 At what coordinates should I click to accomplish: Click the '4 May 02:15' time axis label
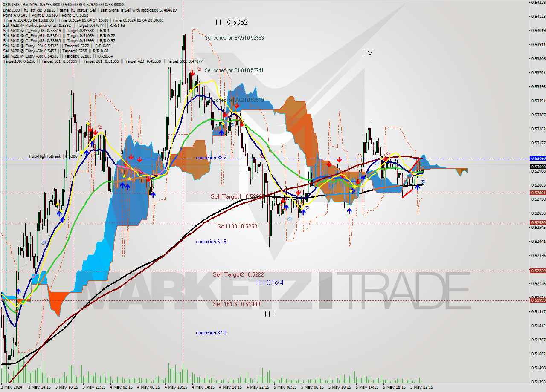pyautogui.click(x=122, y=387)
